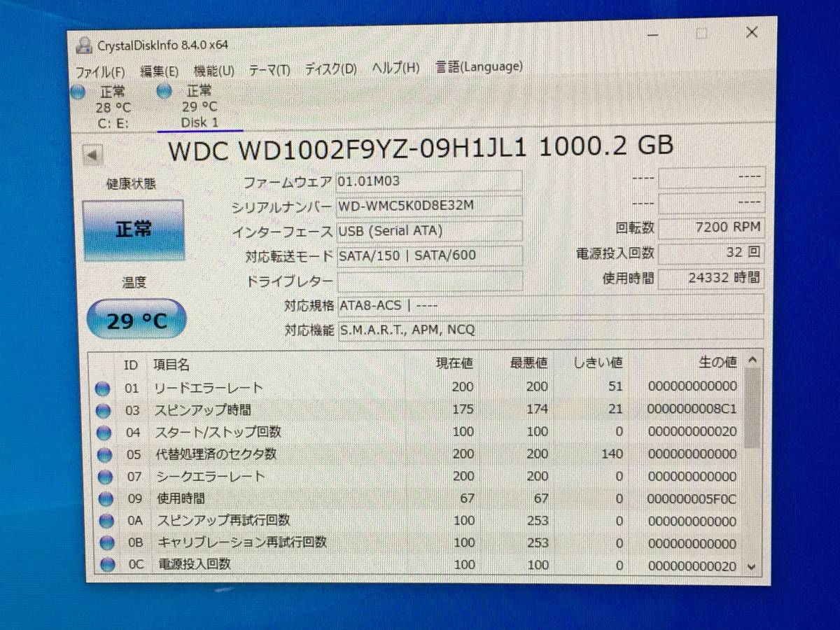The image size is (840, 630).
Task: Click the SMART list scrollbar thumb
Action: pos(752,409)
